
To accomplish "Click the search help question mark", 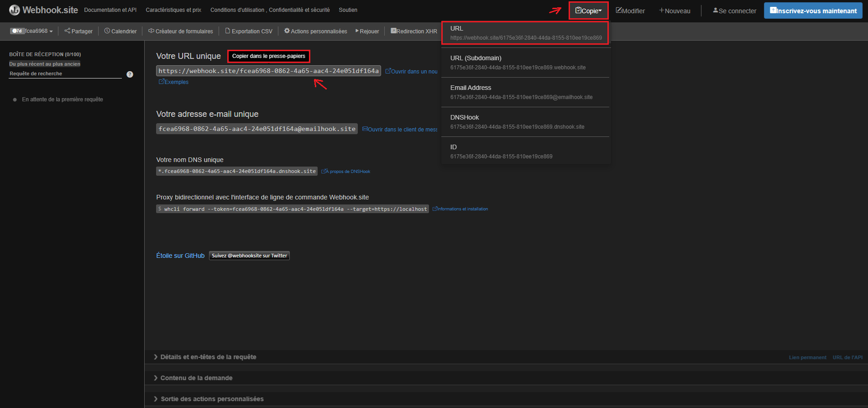I will tap(130, 74).
